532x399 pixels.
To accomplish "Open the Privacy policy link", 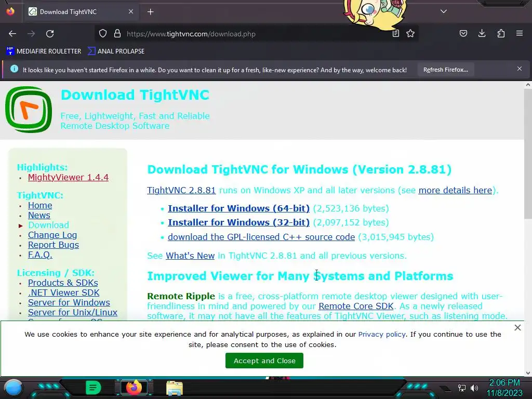I will point(382,335).
